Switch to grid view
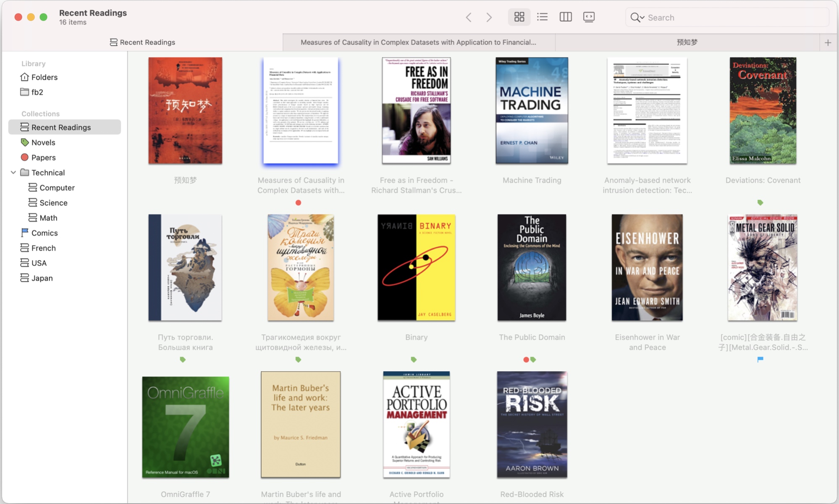Viewport: 839px width, 504px height. tap(519, 17)
